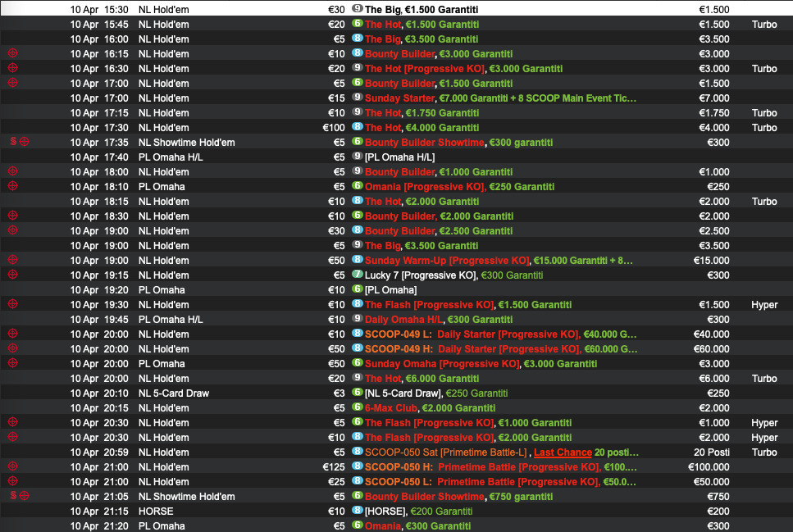Select Bounty Builder Showtime, €750 garantiti

click(x=458, y=497)
